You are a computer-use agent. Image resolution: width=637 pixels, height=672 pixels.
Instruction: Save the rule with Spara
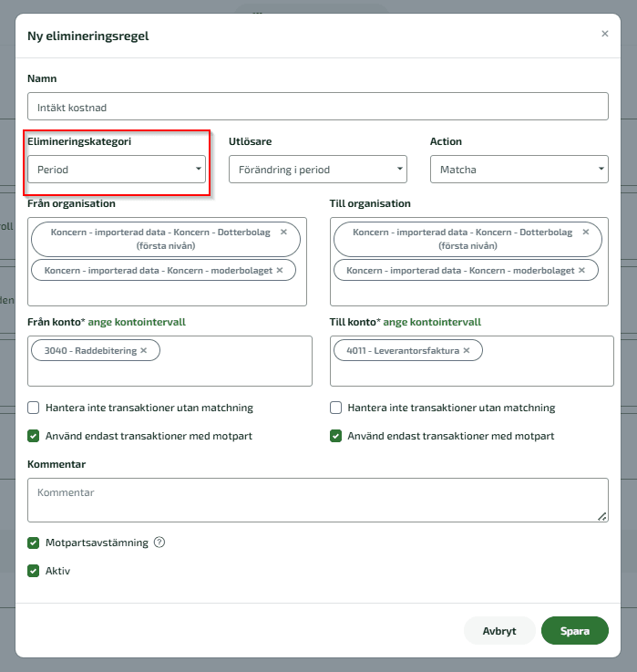[575, 630]
